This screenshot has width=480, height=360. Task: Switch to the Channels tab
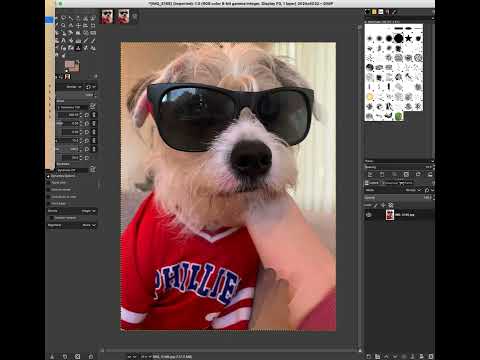pos(391,183)
